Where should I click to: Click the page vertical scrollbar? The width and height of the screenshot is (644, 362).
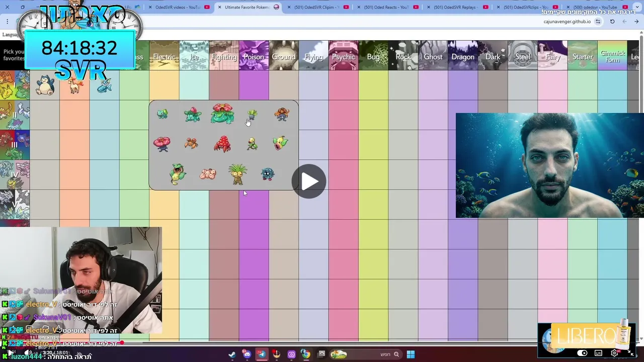pyautogui.click(x=641, y=186)
